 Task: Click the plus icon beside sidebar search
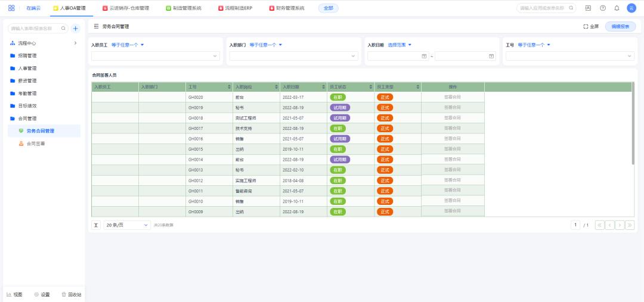tap(75, 29)
